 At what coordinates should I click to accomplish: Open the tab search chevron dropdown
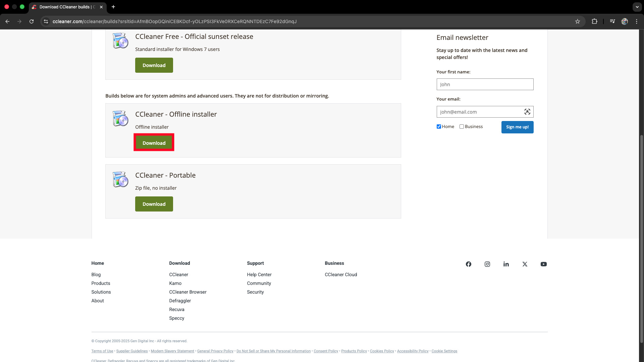[637, 7]
